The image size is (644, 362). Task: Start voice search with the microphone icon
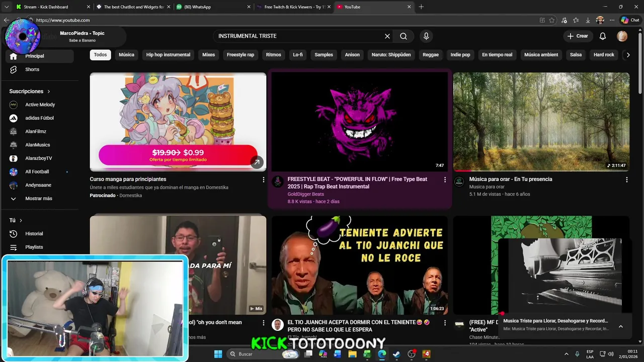426,36
